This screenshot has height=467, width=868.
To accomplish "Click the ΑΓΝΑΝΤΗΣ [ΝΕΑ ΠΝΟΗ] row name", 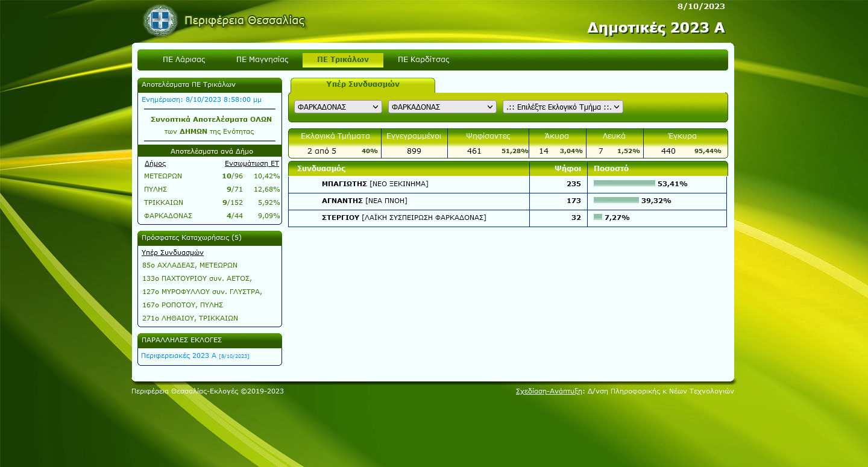I will (x=365, y=201).
